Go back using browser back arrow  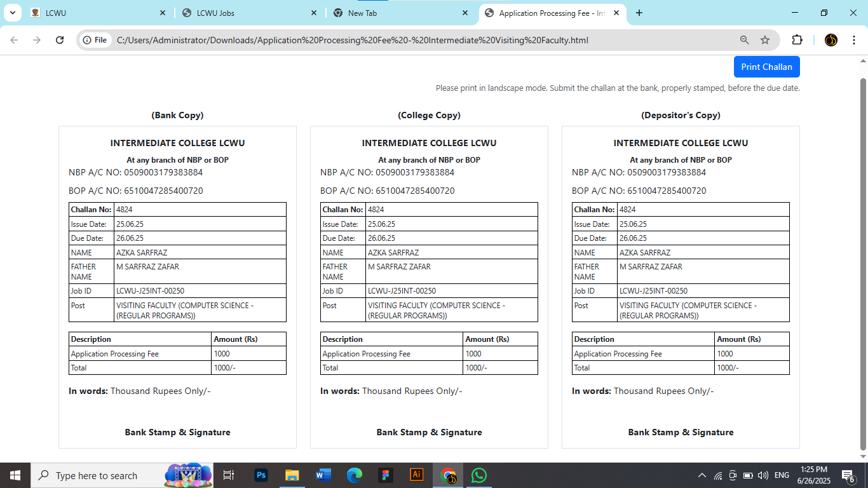click(14, 40)
